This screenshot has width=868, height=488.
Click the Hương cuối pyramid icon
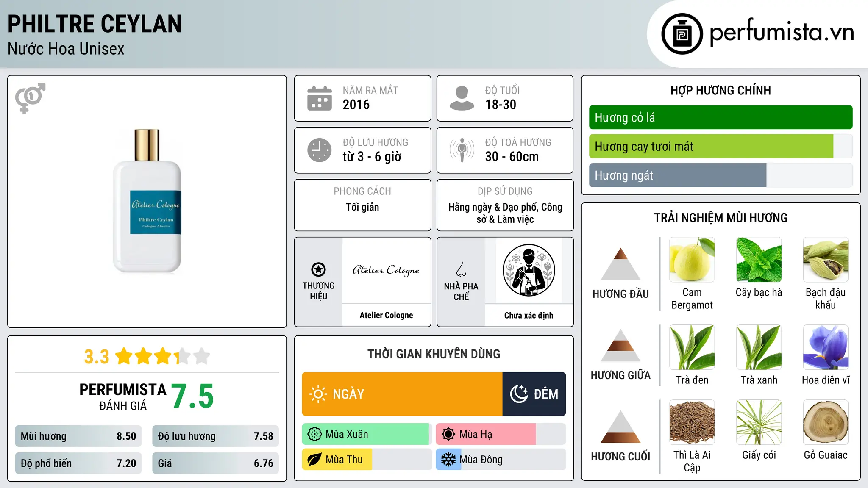(620, 427)
